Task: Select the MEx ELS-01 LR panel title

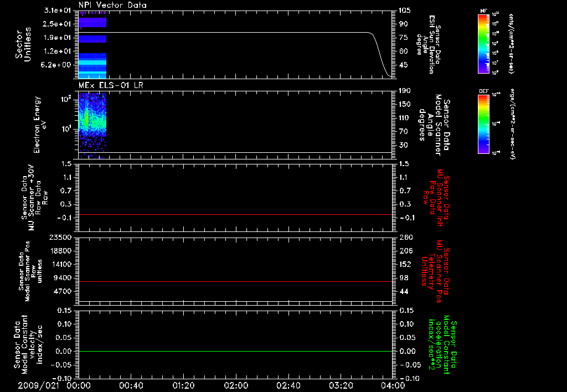Action: tap(111, 85)
